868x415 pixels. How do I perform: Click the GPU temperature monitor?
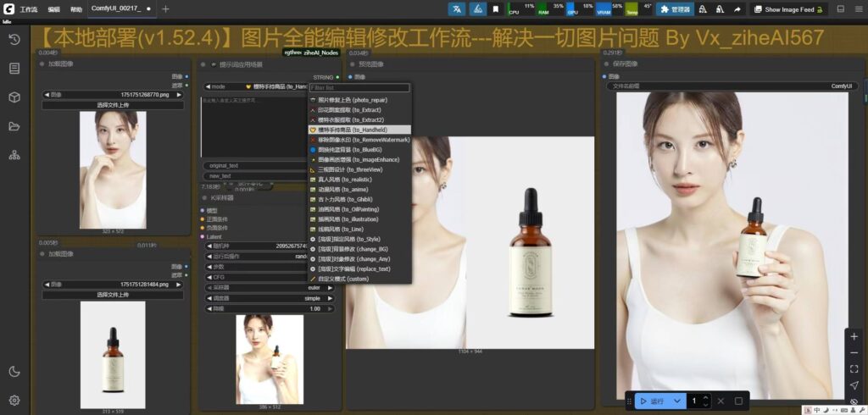[639, 8]
